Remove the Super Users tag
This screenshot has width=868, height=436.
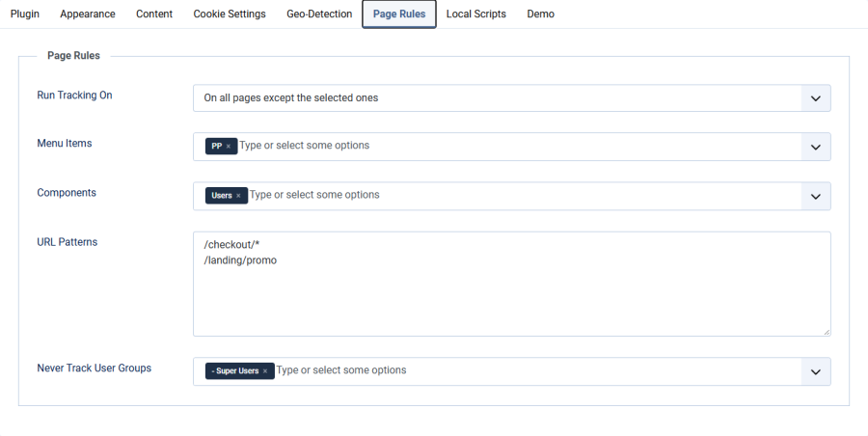point(265,371)
